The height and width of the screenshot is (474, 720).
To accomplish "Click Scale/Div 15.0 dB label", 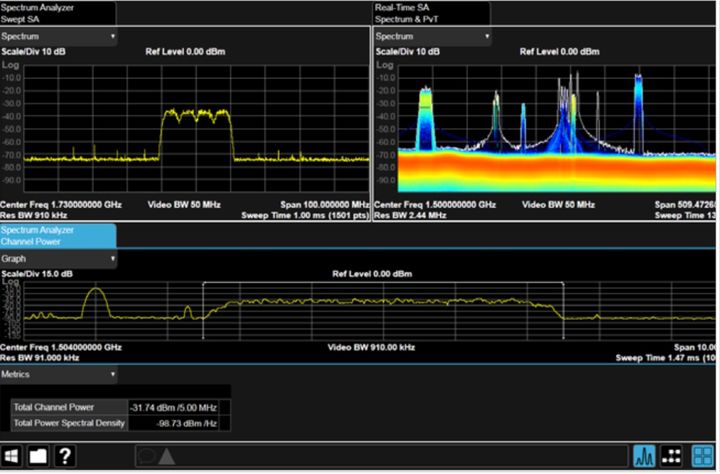I will pos(37,274).
